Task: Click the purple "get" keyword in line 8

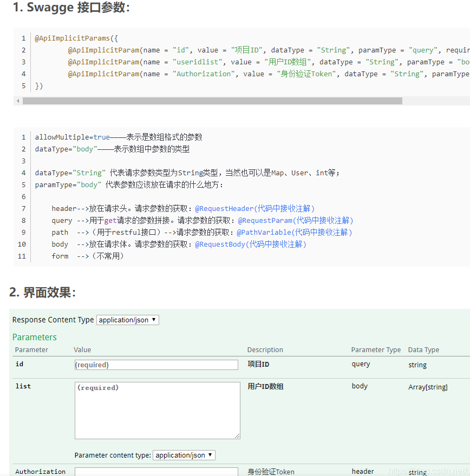Action: pos(110,221)
